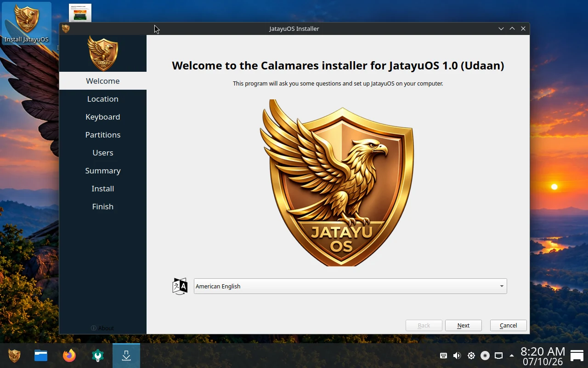Launch Firefox from the taskbar
Screen dimensions: 588x368
pyautogui.click(x=69, y=356)
